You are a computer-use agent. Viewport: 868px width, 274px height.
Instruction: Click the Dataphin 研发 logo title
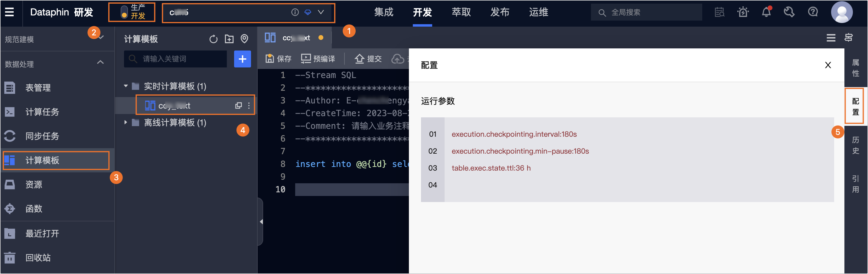click(x=61, y=12)
